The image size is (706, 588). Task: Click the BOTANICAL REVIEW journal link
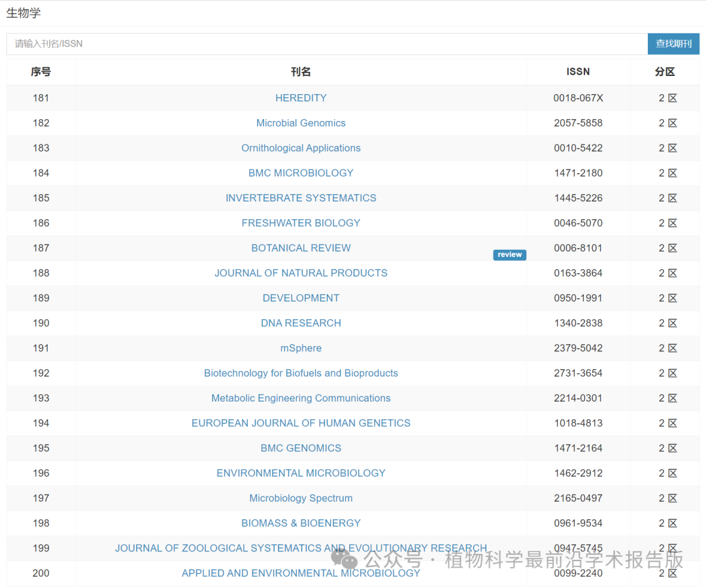pos(301,248)
